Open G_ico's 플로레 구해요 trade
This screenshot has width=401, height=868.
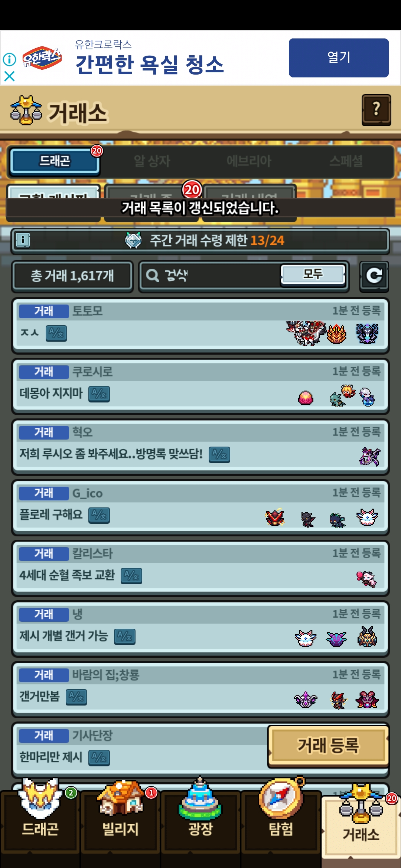[200, 507]
